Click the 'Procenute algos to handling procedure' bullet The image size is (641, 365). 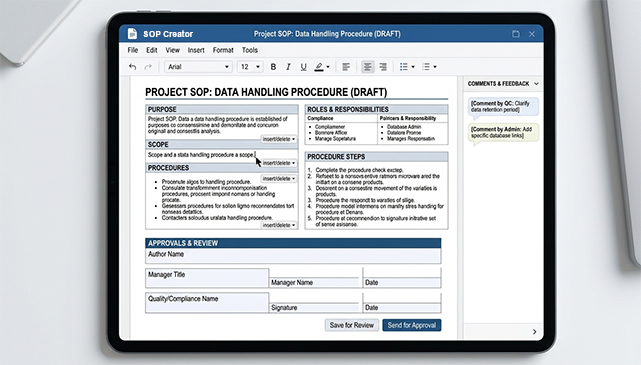[x=206, y=181]
